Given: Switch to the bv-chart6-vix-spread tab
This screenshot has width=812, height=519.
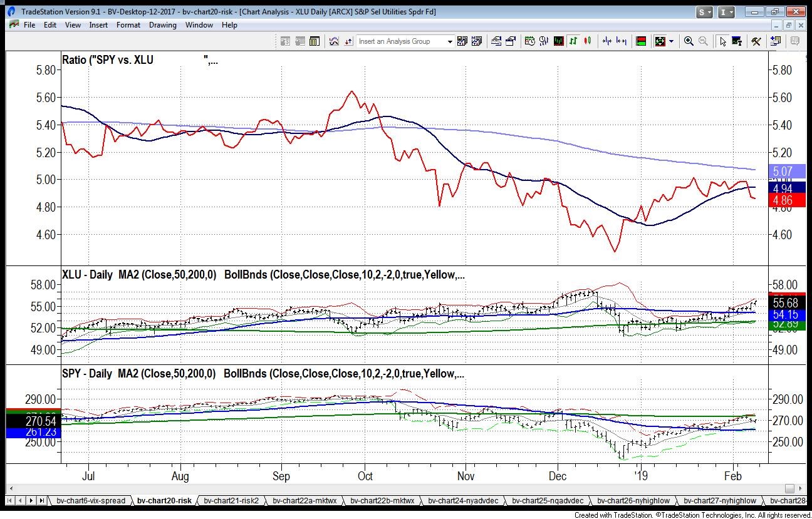Looking at the screenshot, I should coord(91,501).
